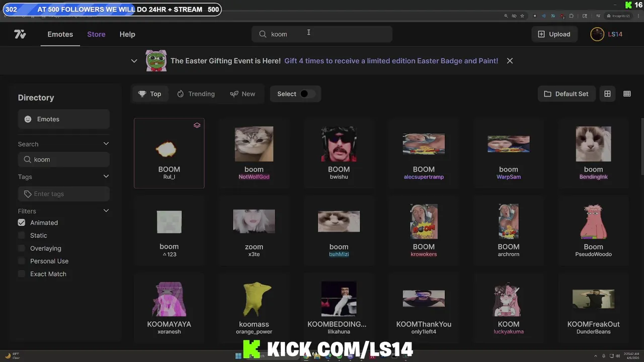Click the Default Set folder icon

point(547,94)
